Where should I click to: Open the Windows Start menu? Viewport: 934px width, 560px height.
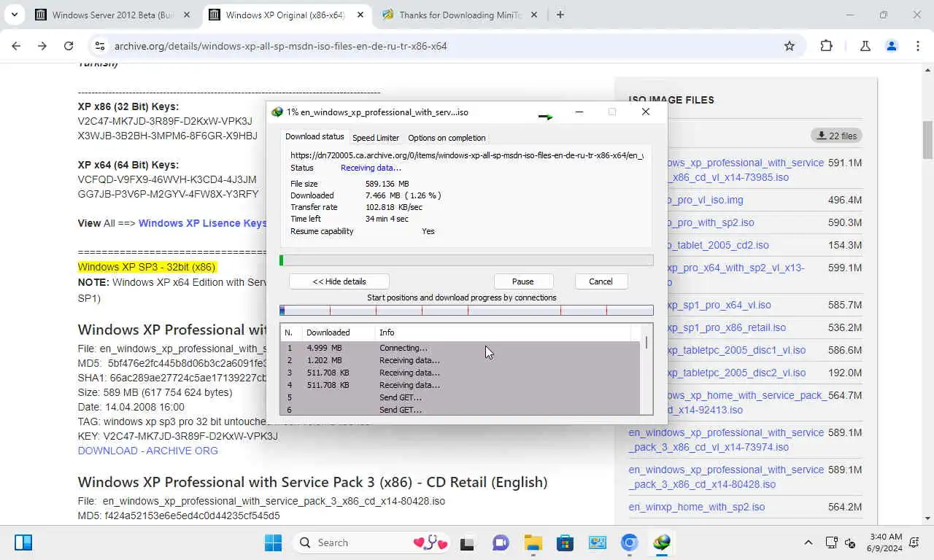273,542
